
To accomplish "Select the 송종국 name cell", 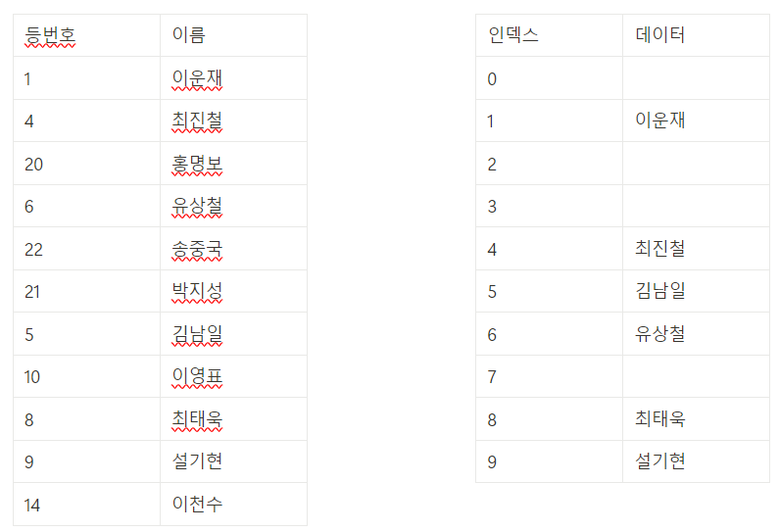I will pyautogui.click(x=197, y=249).
